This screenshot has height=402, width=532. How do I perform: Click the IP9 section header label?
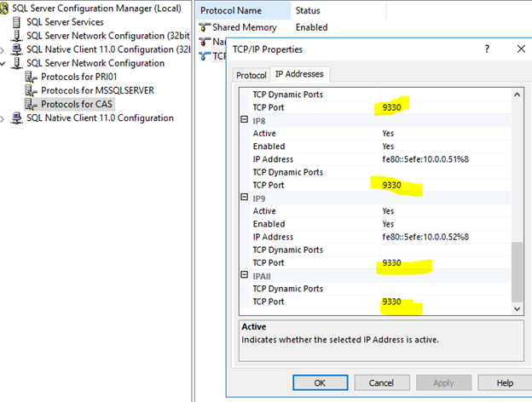[259, 198]
